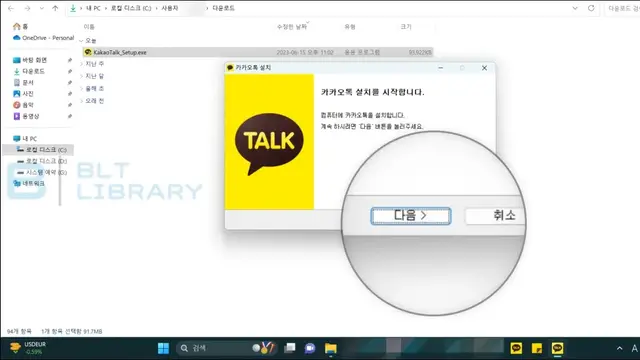Open the Windows Start menu
The image size is (640, 360).
(163, 348)
